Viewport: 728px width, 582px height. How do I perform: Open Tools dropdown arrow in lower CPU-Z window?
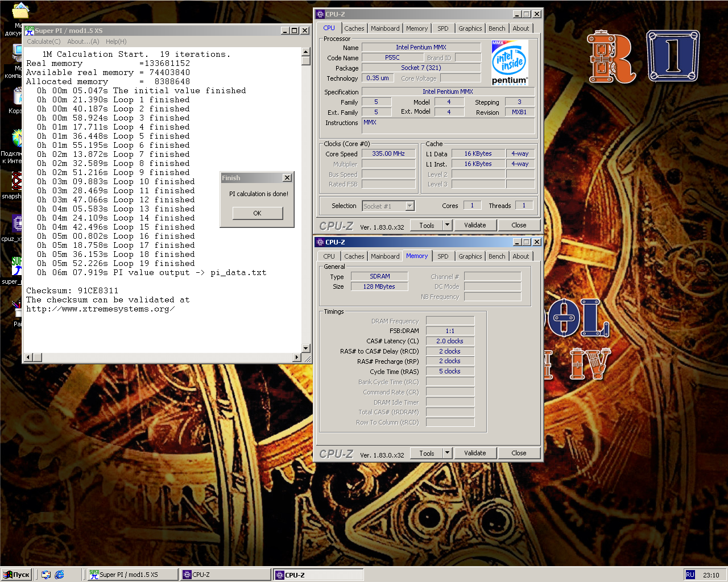(x=447, y=453)
